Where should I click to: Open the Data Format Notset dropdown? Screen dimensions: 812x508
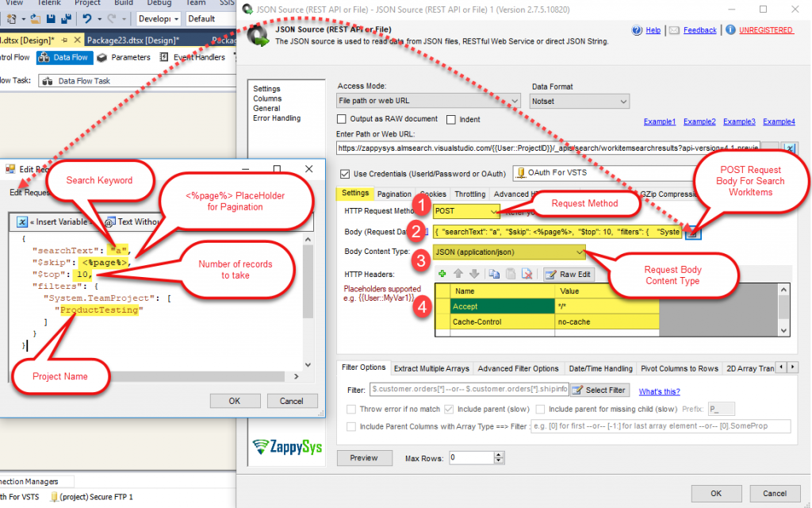pyautogui.click(x=622, y=101)
